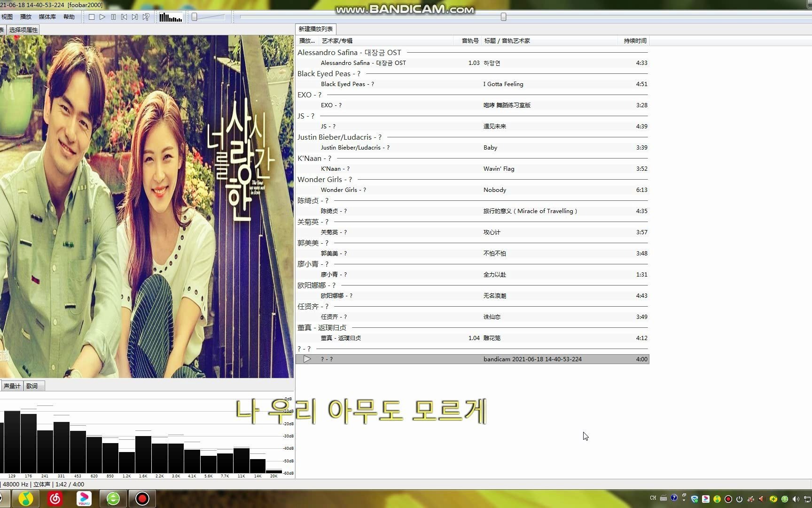Click the seek bar handle
Screen dimensions: 812x508
[503, 17]
